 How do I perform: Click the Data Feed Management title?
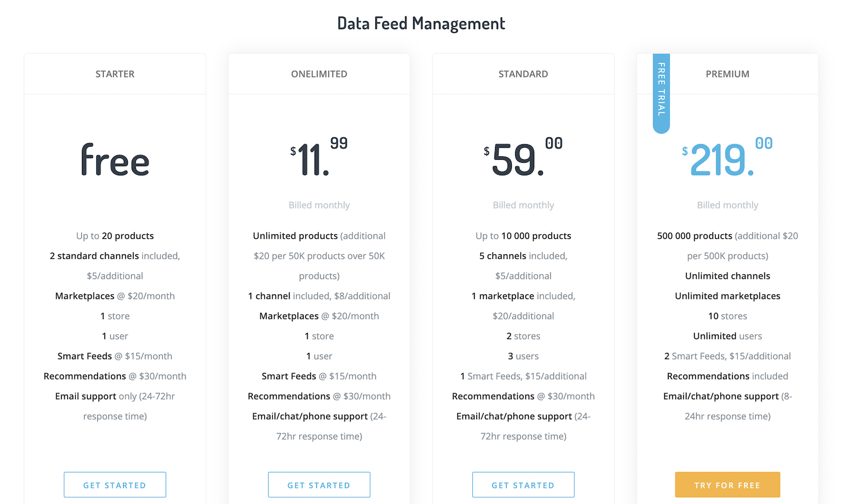tap(421, 23)
